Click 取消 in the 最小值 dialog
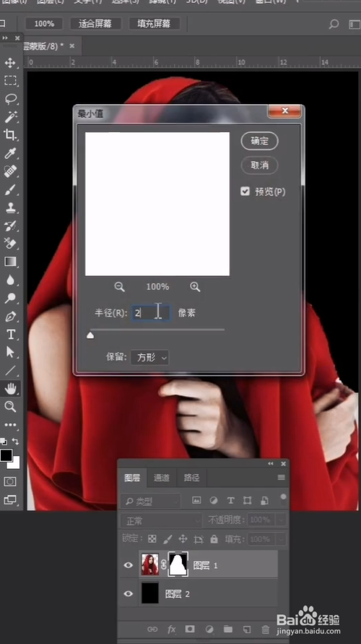Image resolution: width=361 pixels, height=644 pixels. click(x=260, y=165)
